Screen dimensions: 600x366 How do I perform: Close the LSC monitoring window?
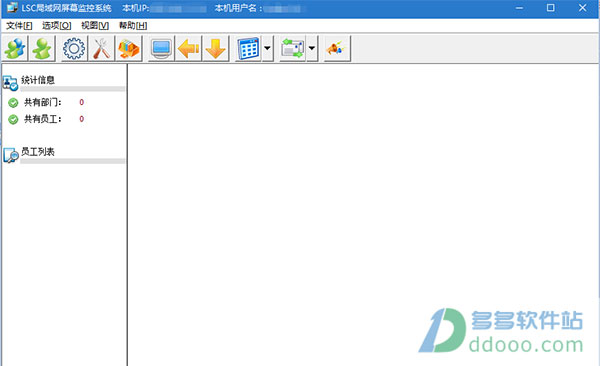(x=582, y=8)
